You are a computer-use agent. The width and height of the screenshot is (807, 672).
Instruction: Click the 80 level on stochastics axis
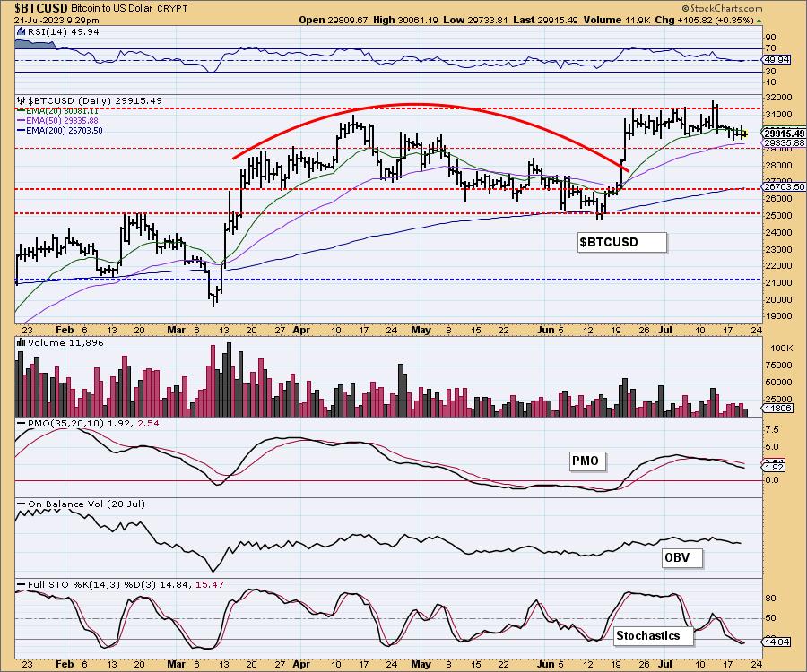pos(771,599)
